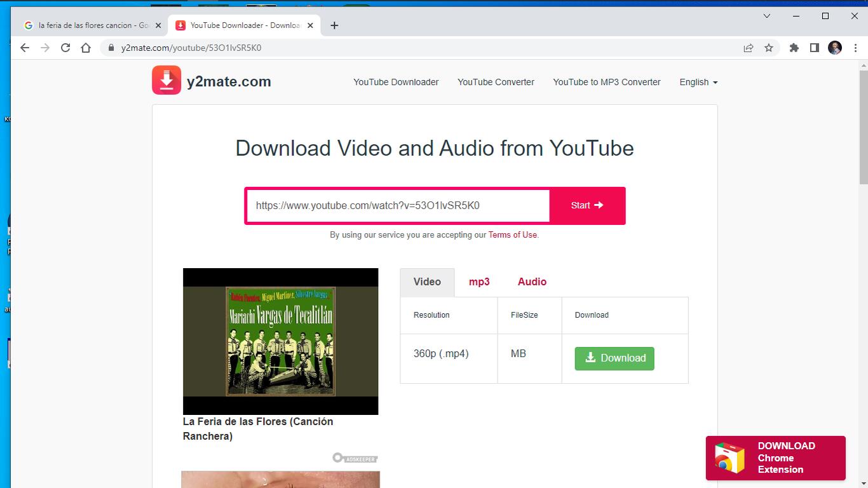Open YouTube to MP3 Converter link
Image resolution: width=868 pixels, height=488 pixels.
click(x=607, y=82)
